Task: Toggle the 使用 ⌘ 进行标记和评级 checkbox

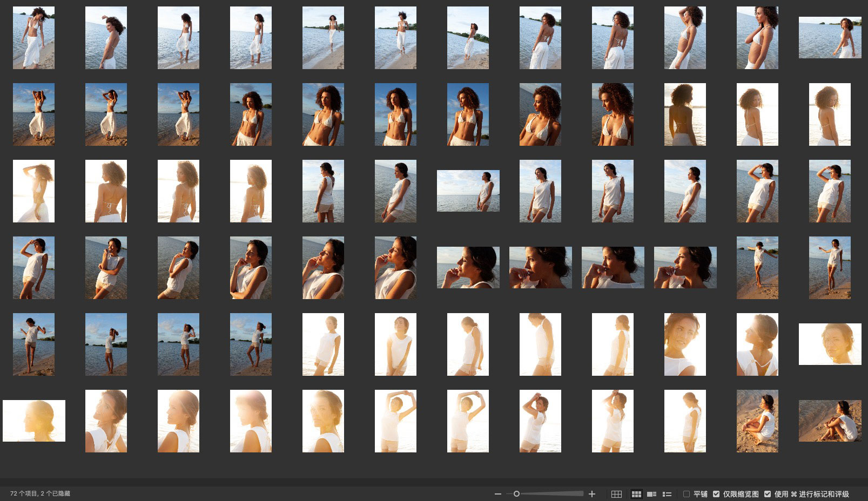Action: (x=768, y=494)
